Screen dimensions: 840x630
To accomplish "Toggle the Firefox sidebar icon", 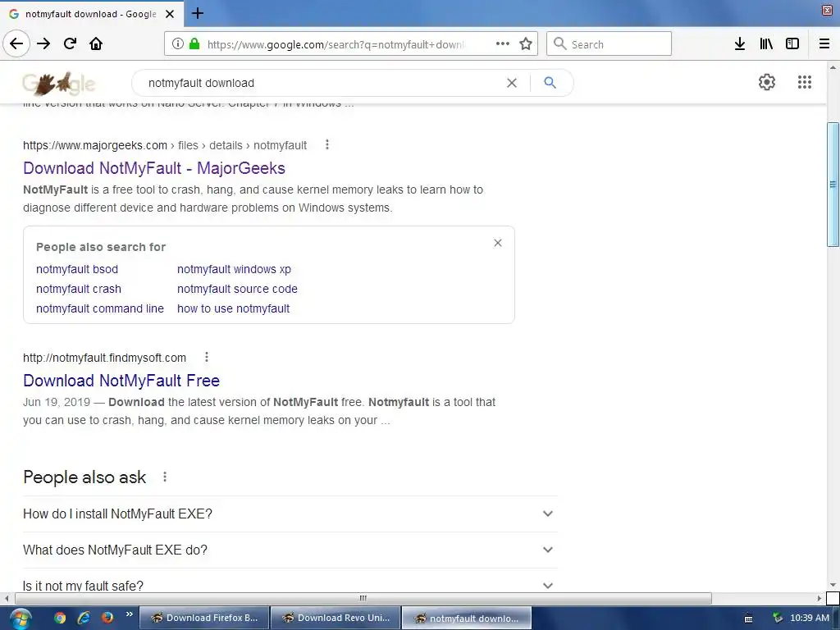I will tap(792, 44).
